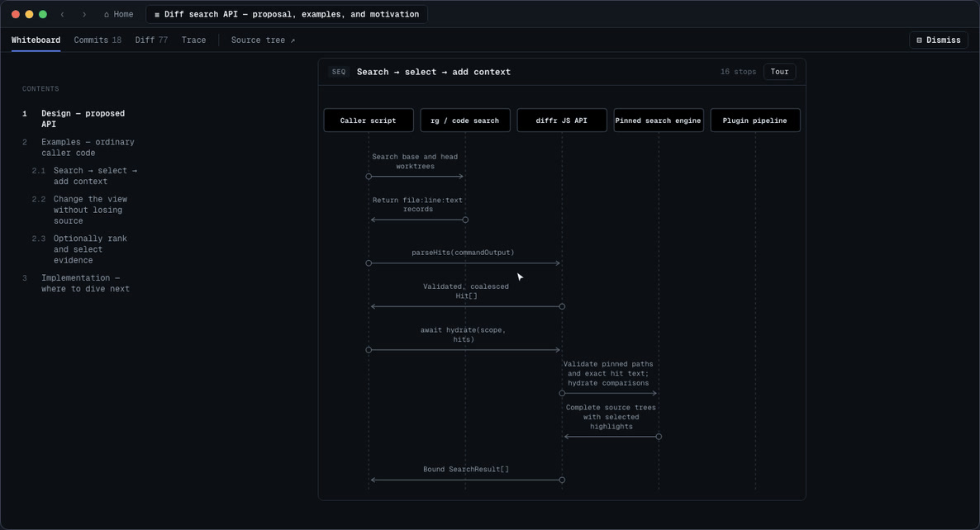Screen dimensions: 980x530
Task: Select the diffr JS API participant box
Action: pyautogui.click(x=561, y=121)
